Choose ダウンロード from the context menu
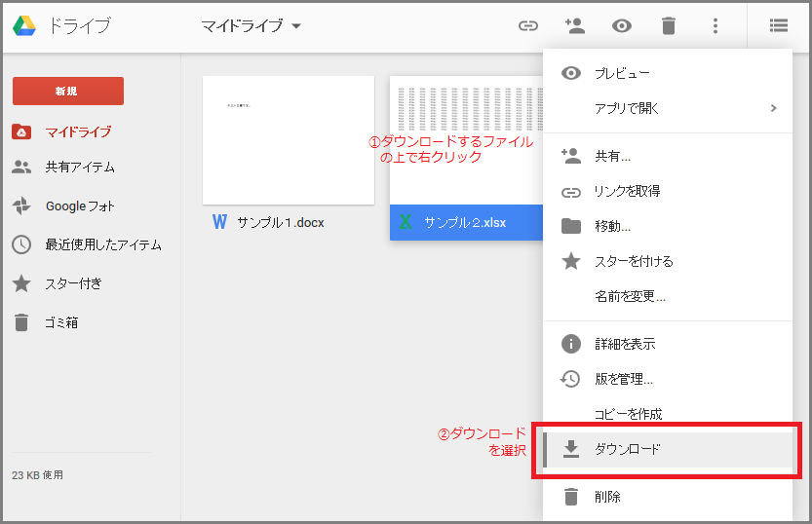This screenshot has width=812, height=524. pos(668,449)
